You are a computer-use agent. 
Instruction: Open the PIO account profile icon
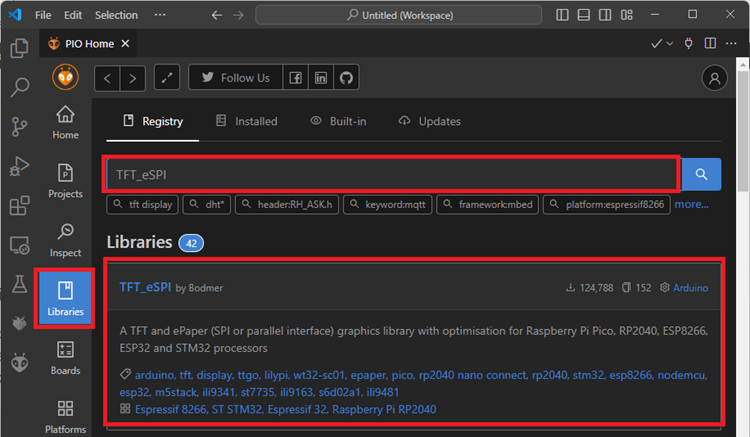(x=714, y=78)
